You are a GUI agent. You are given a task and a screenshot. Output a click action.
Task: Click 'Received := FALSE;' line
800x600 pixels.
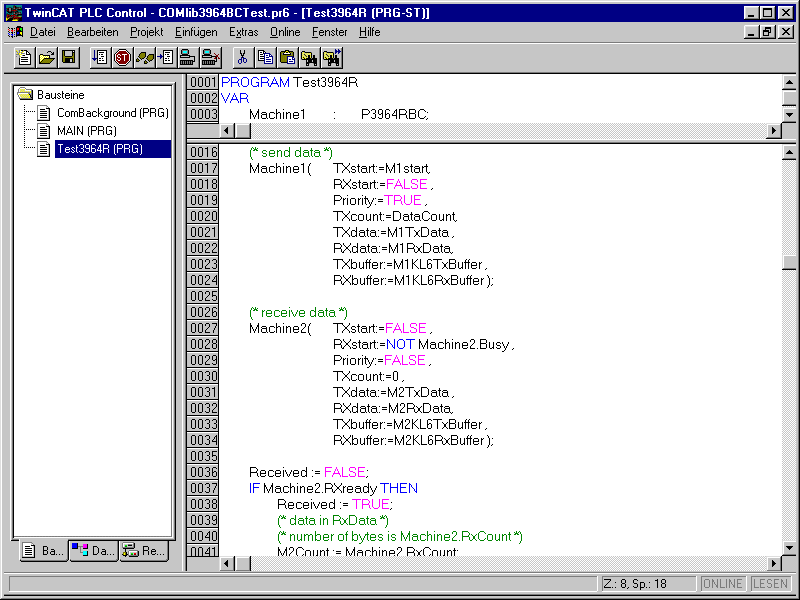309,472
